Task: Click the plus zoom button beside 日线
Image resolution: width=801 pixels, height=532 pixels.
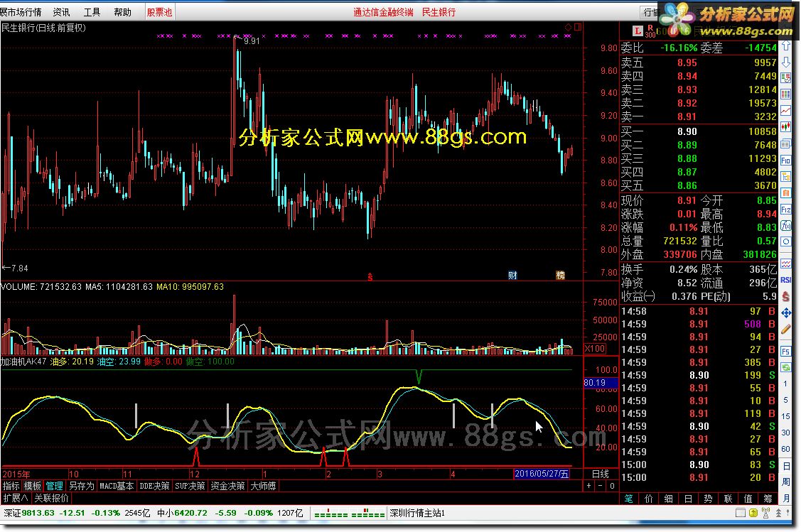Action: point(588,486)
